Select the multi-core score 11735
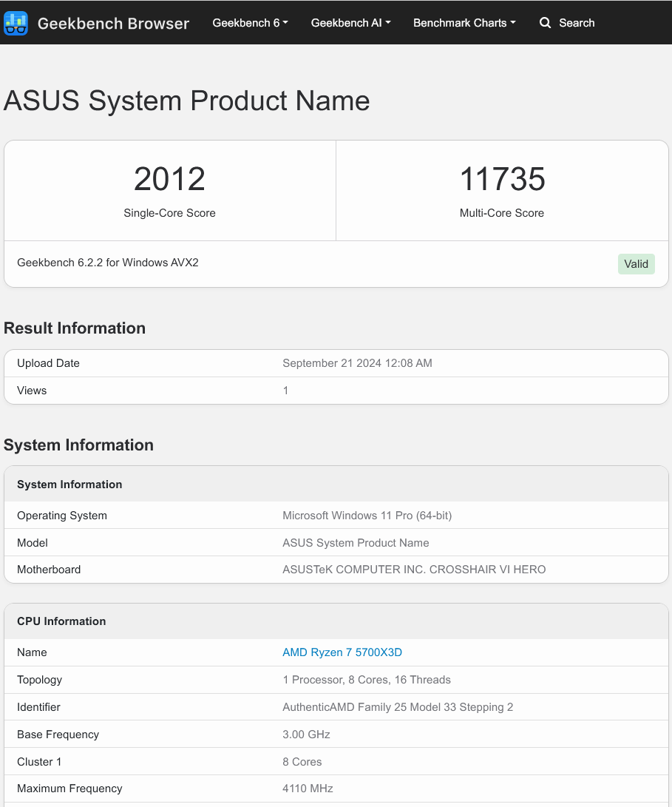This screenshot has height=807, width=672. (x=502, y=179)
